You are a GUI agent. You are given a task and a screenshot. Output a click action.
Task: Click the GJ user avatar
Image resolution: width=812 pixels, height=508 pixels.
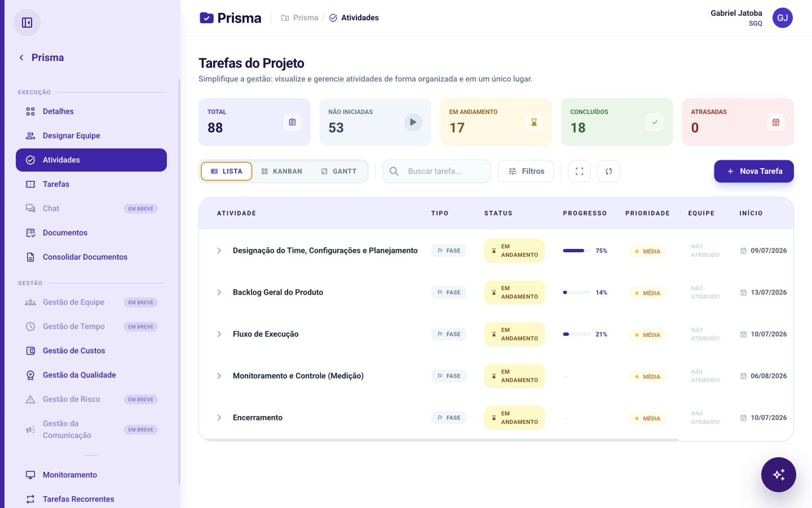tap(783, 17)
